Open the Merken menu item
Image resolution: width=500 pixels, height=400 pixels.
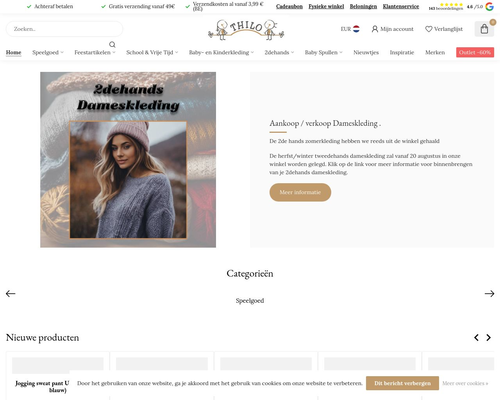(435, 52)
